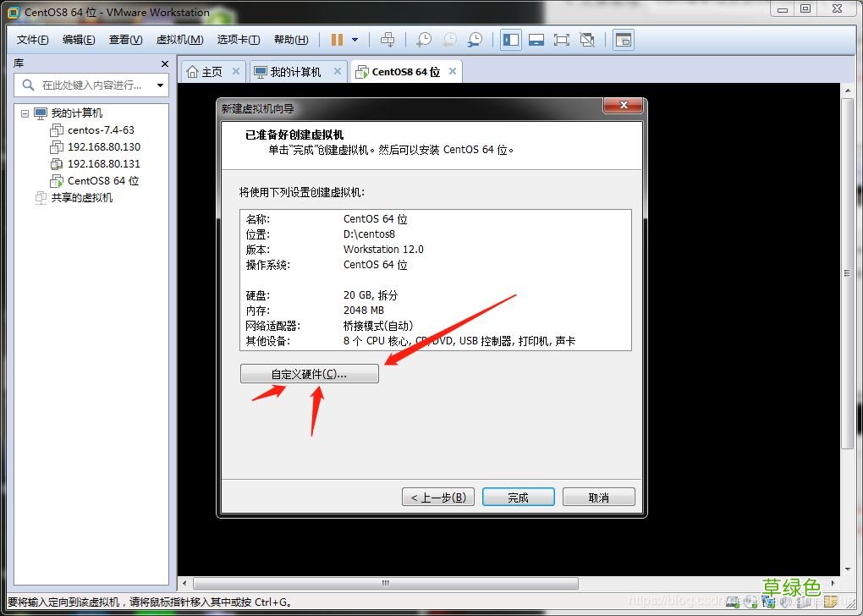Toggle the library sidebar view icon
The width and height of the screenshot is (863, 616).
pyautogui.click(x=511, y=40)
